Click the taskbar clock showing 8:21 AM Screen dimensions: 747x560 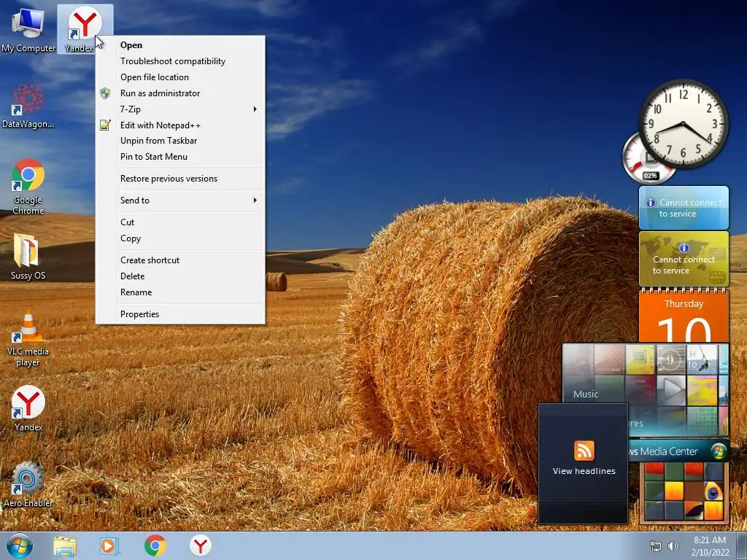710,545
